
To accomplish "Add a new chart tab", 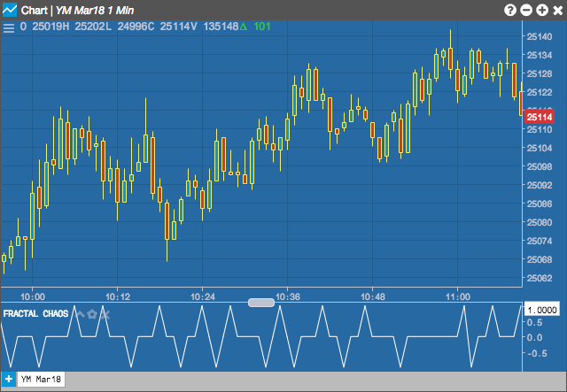I will coord(9,380).
